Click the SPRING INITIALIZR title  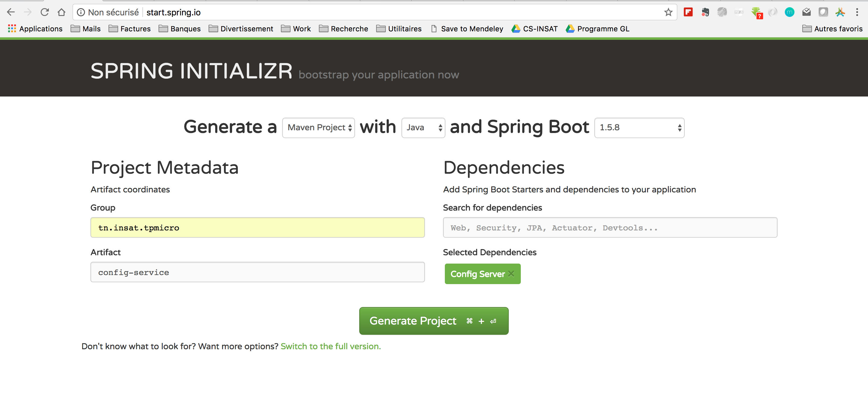click(x=191, y=71)
